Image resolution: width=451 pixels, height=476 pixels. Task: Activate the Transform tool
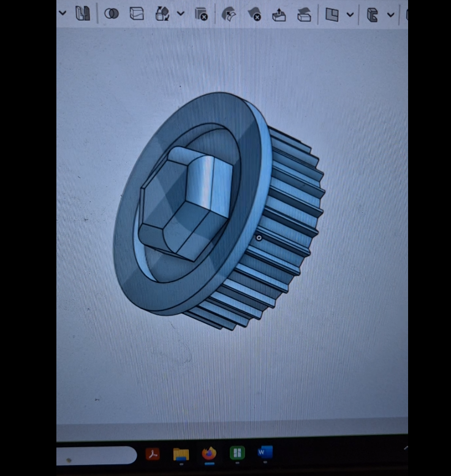click(162, 13)
